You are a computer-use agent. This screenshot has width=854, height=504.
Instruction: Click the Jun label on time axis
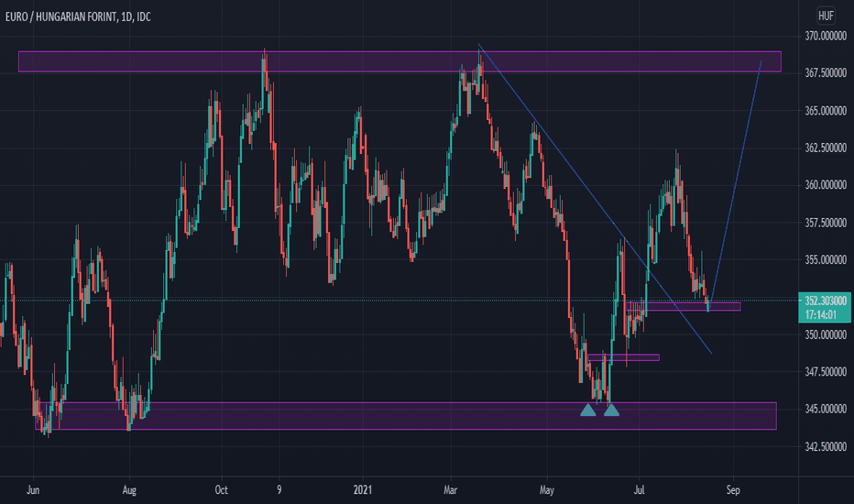coord(33,490)
